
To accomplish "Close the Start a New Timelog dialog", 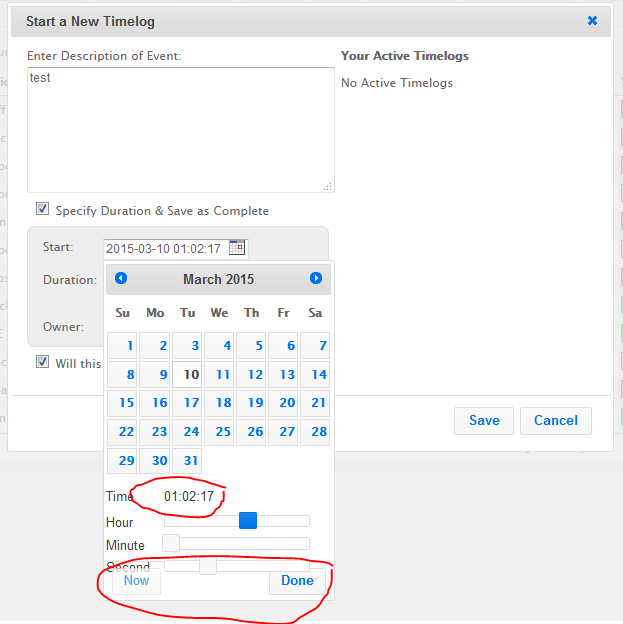I will pos(592,20).
